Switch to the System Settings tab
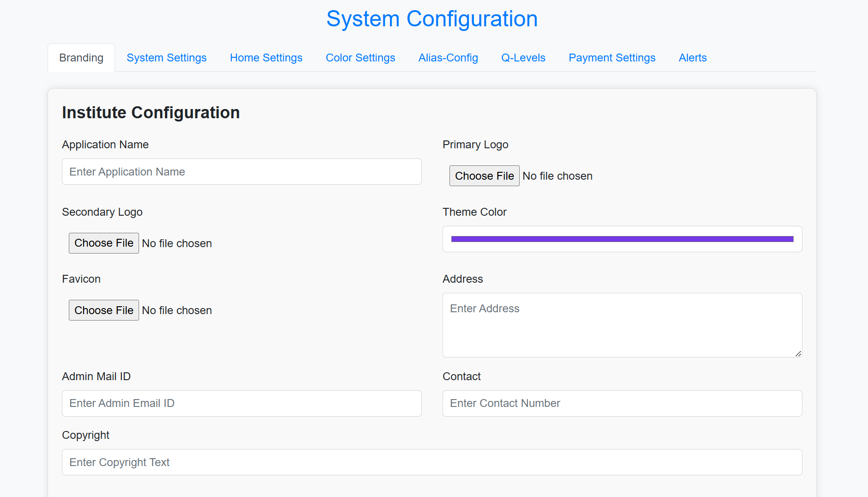 (x=166, y=58)
